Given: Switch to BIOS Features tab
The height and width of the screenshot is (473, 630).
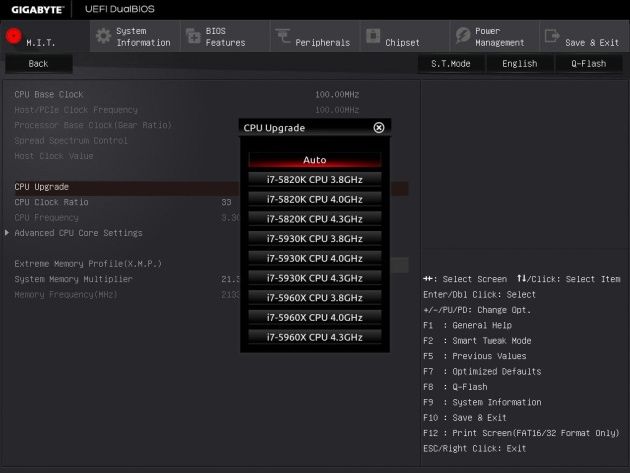Looking at the screenshot, I should pos(225,36).
